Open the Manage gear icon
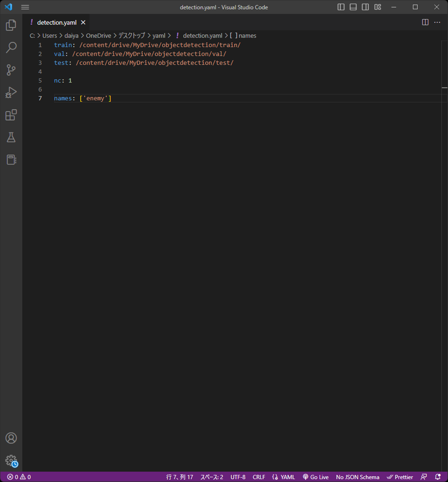 tap(11, 461)
